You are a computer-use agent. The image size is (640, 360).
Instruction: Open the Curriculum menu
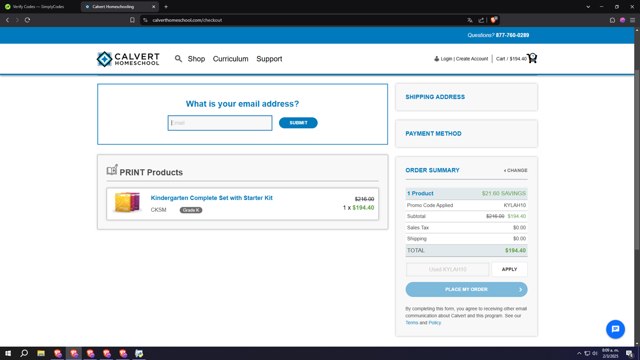[x=230, y=59]
